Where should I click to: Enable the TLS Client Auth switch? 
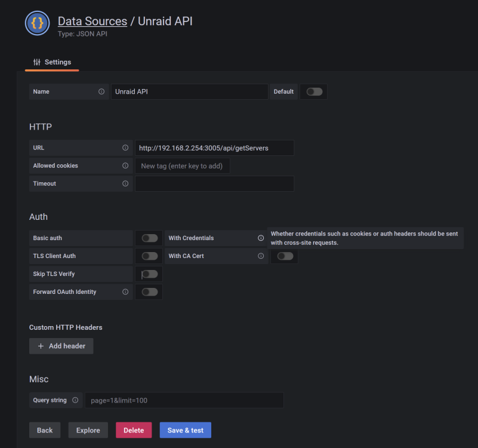149,256
